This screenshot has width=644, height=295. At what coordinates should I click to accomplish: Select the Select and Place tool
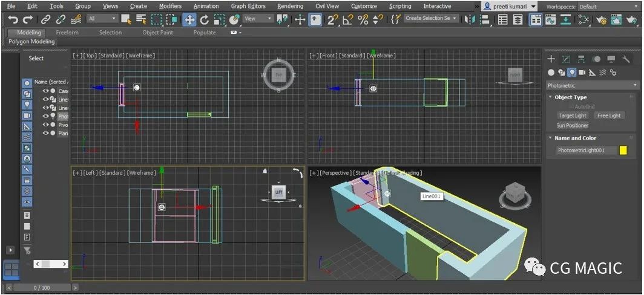(x=234, y=19)
